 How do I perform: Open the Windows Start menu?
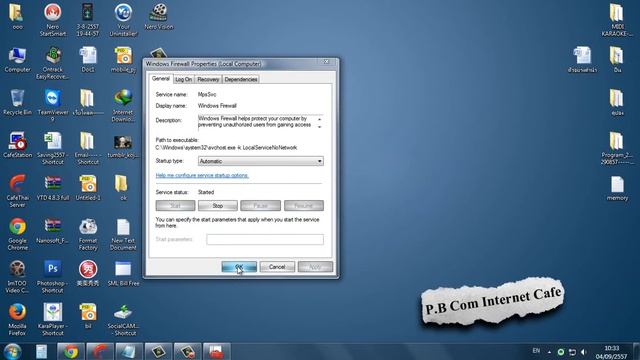coord(13,351)
